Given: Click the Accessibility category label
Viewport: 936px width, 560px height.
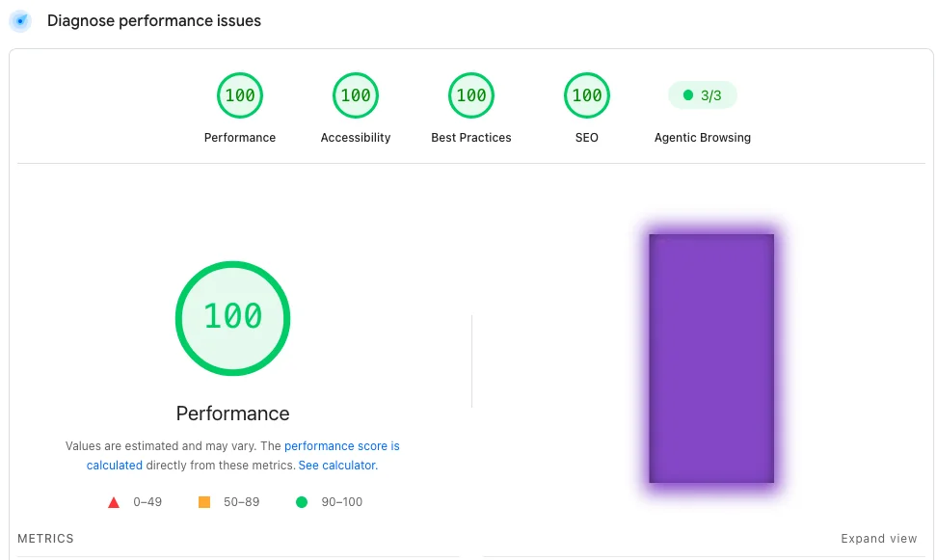Looking at the screenshot, I should point(356,137).
